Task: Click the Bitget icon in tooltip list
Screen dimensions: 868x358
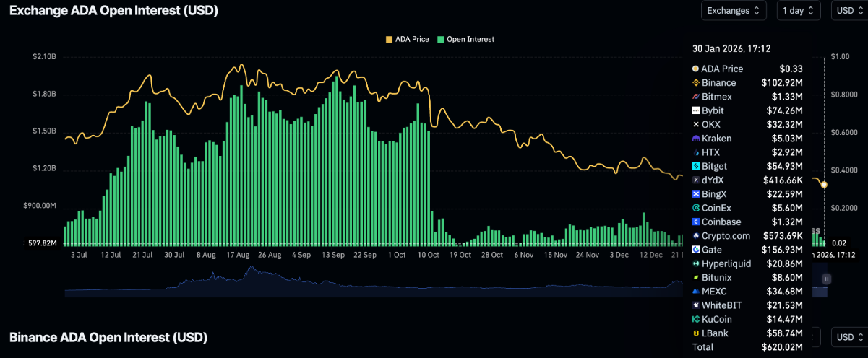Action: [696, 167]
